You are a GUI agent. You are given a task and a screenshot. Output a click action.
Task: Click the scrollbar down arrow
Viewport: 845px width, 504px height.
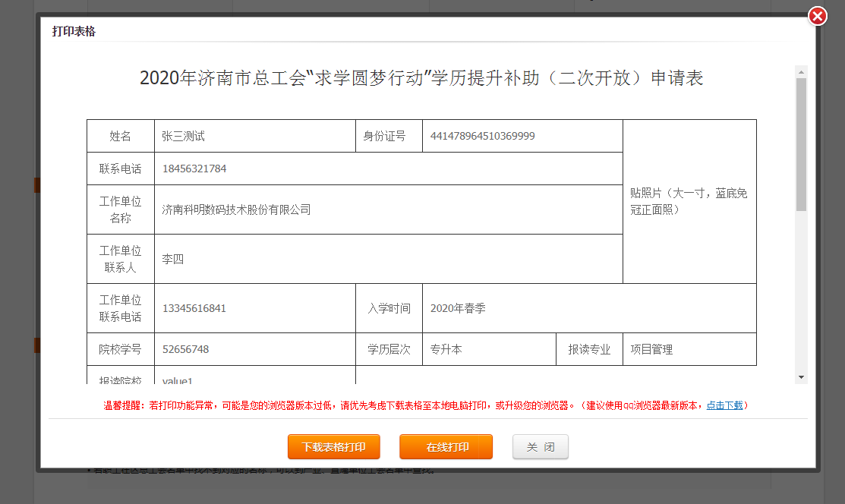801,377
